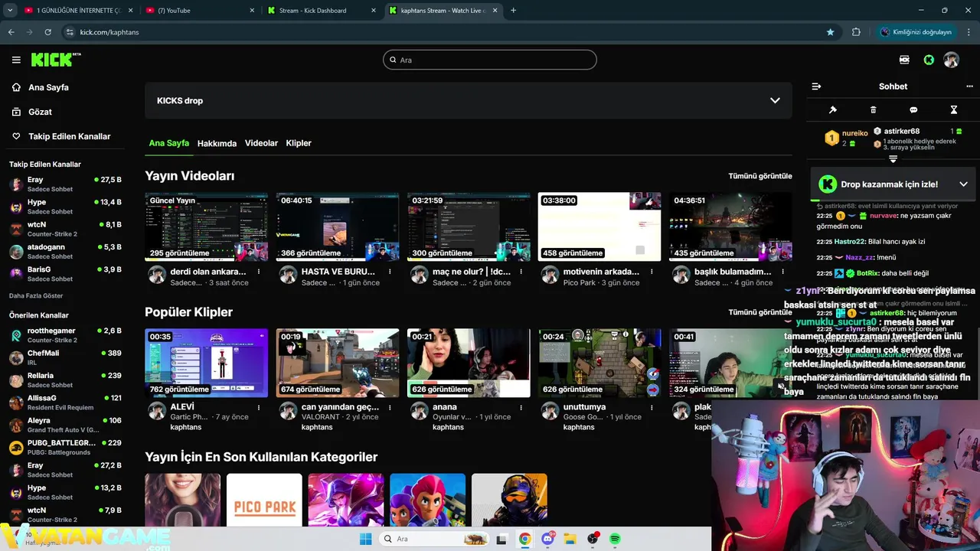Image resolution: width=980 pixels, height=551 pixels.
Task: Open Windows Start menu
Action: coord(365,539)
